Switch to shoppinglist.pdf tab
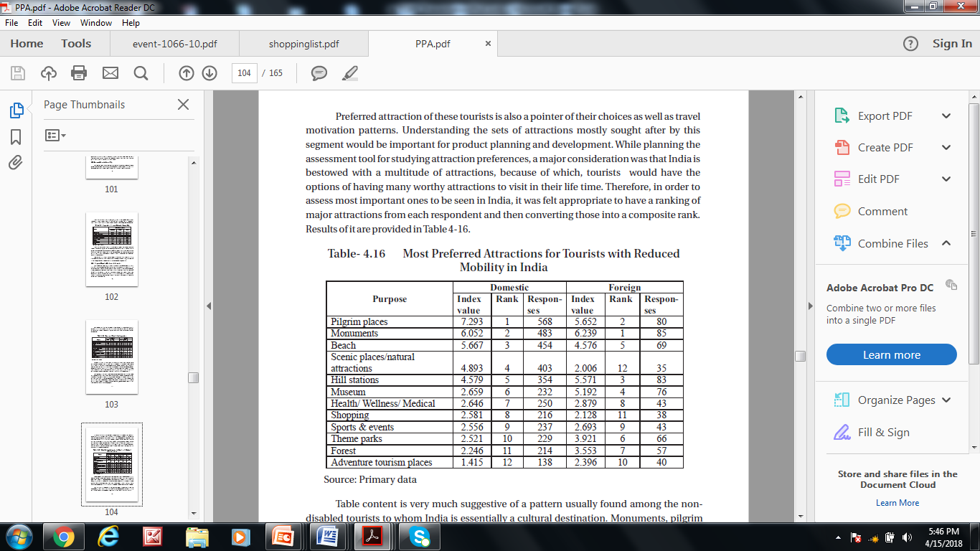This screenshot has height=551, width=980. click(304, 44)
